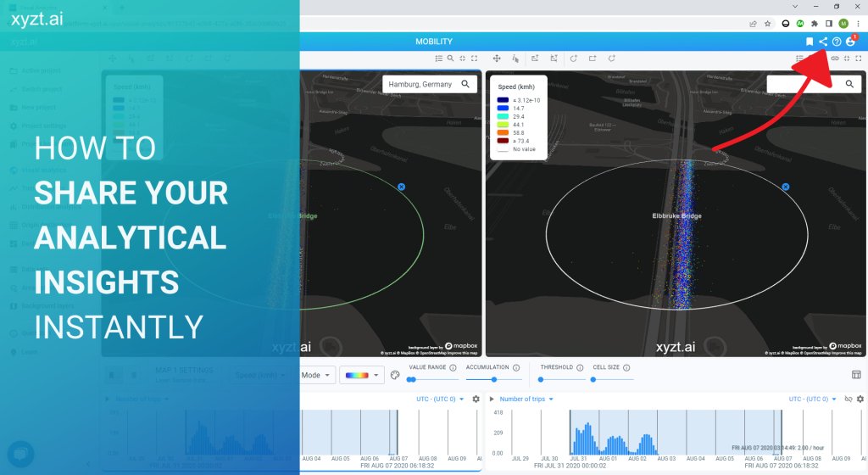Open the rainbow color gradient dropdown

point(361,375)
